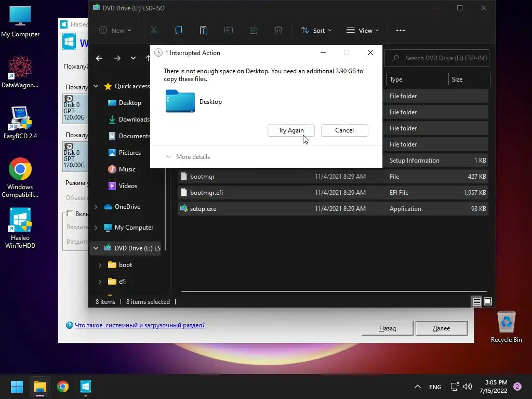The width and height of the screenshot is (532, 399).
Task: Open recent locations chevron next to arrows
Action: pyautogui.click(x=133, y=58)
